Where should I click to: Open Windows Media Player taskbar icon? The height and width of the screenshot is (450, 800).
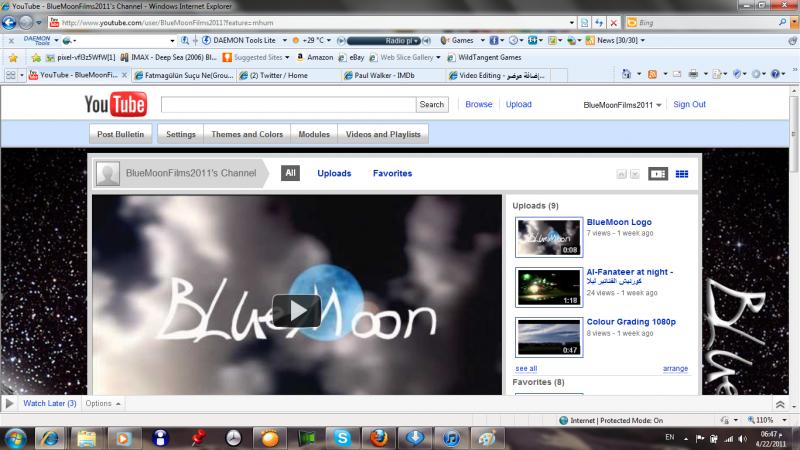coord(122,438)
